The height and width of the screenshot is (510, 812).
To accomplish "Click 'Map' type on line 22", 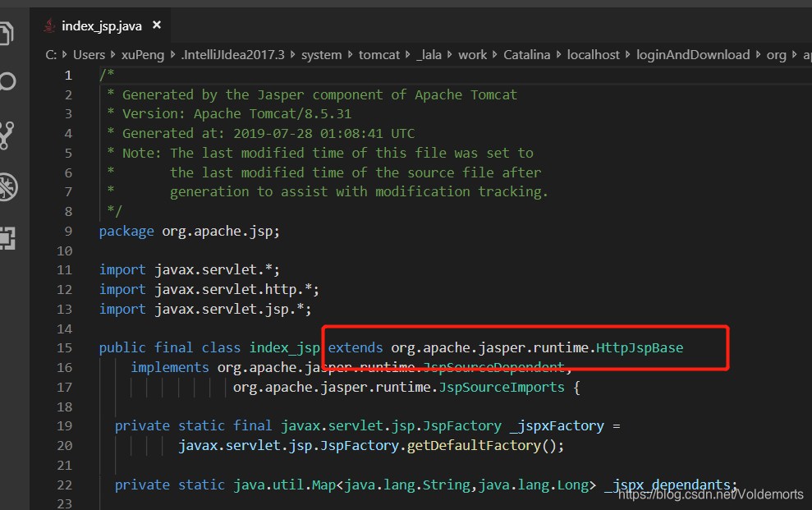I will click(x=324, y=485).
